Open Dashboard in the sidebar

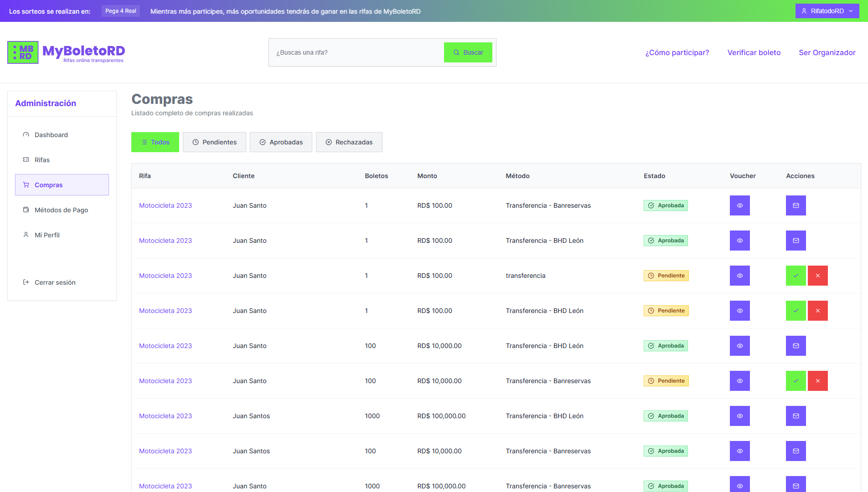coord(51,135)
